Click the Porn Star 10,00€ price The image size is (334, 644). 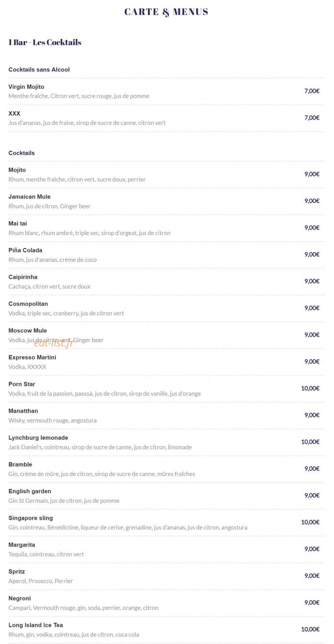coord(310,388)
